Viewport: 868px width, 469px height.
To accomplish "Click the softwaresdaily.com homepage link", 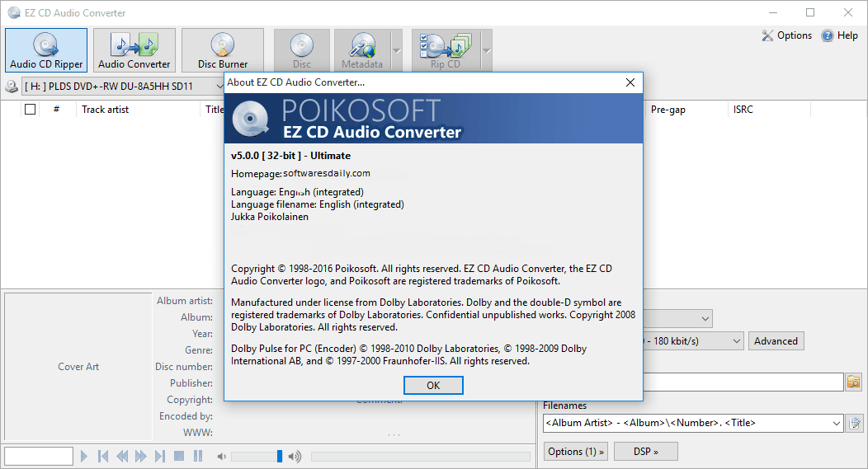I will [327, 173].
